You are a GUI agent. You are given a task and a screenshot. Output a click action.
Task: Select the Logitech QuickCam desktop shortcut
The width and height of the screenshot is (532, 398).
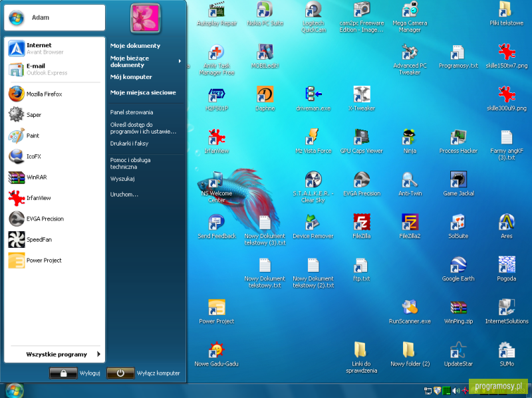point(313,17)
